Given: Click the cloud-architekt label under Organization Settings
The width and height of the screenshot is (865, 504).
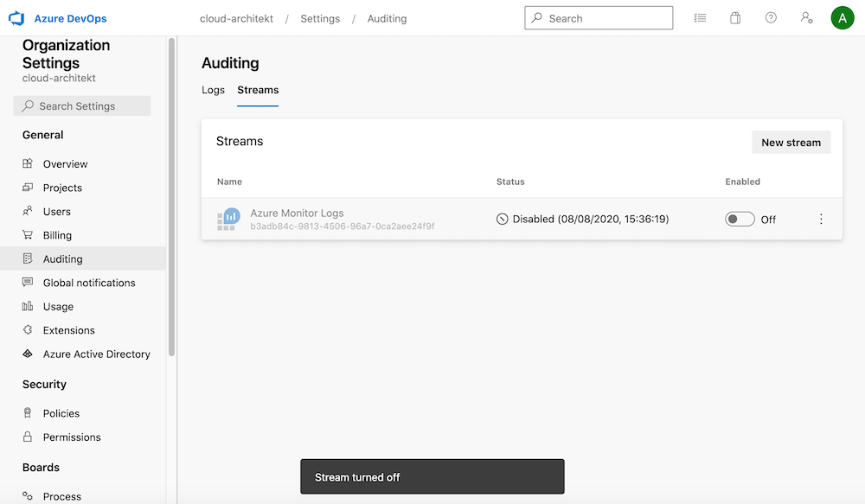Looking at the screenshot, I should tap(59, 78).
